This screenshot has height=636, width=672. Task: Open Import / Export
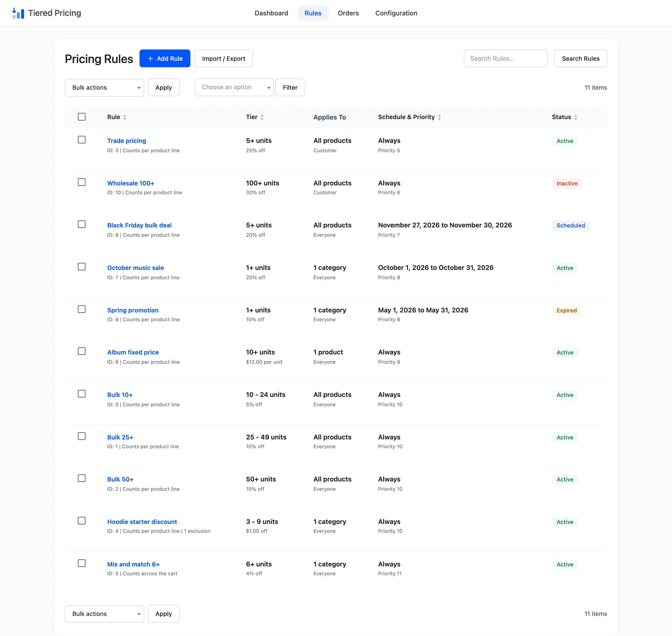pos(224,59)
